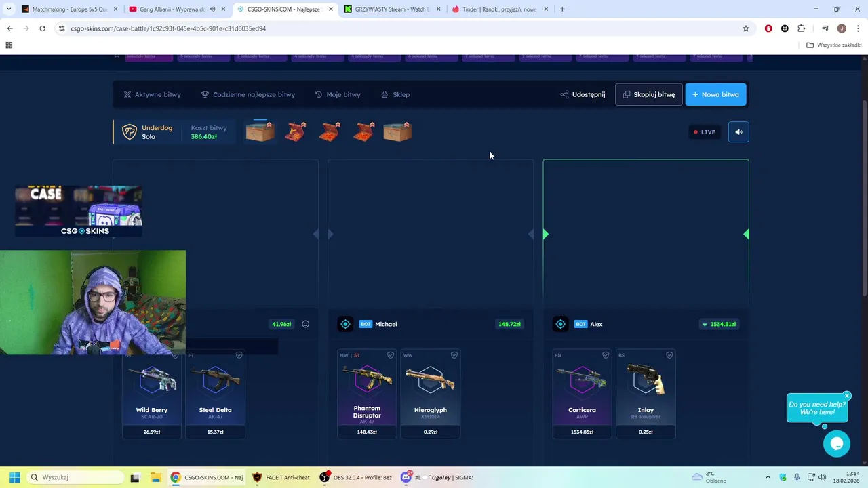Click the BOT badge next to Michael

click(366, 324)
